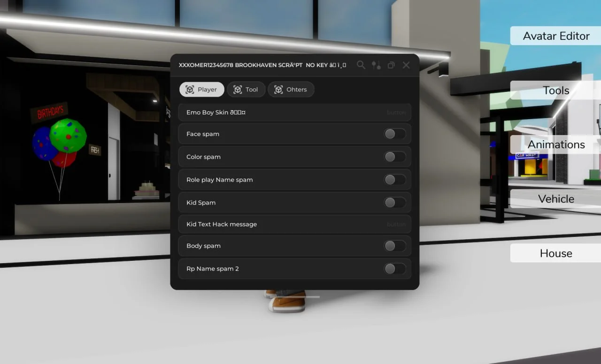Click the script panel title text
The width and height of the screenshot is (601, 364).
pyautogui.click(x=262, y=65)
